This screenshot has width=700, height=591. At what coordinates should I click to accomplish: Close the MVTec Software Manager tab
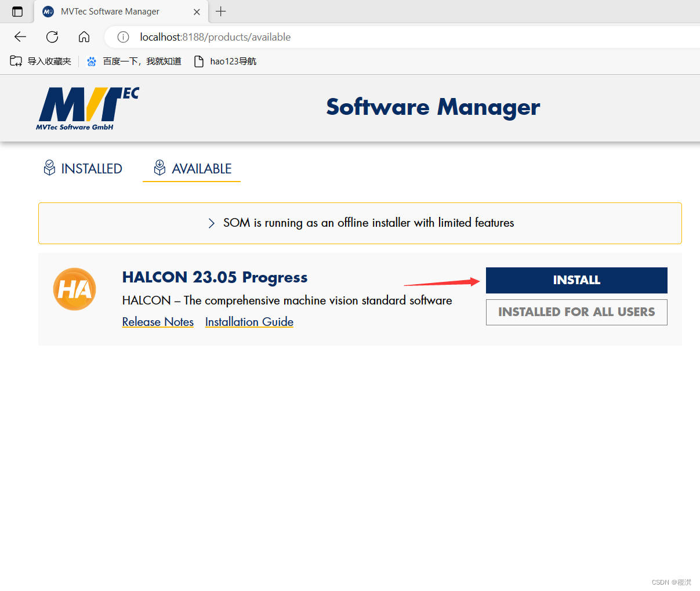(x=197, y=12)
